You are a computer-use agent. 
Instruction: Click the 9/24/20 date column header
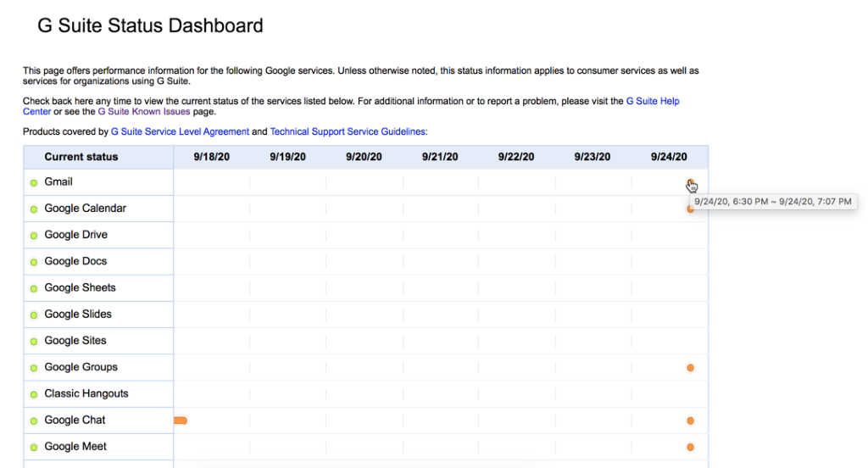pos(669,157)
